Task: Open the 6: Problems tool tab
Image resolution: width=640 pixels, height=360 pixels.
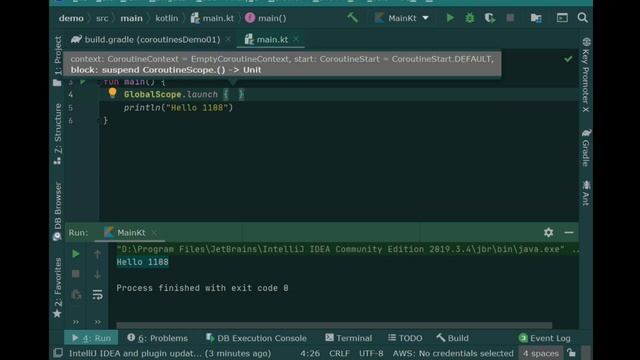Action: click(x=158, y=338)
